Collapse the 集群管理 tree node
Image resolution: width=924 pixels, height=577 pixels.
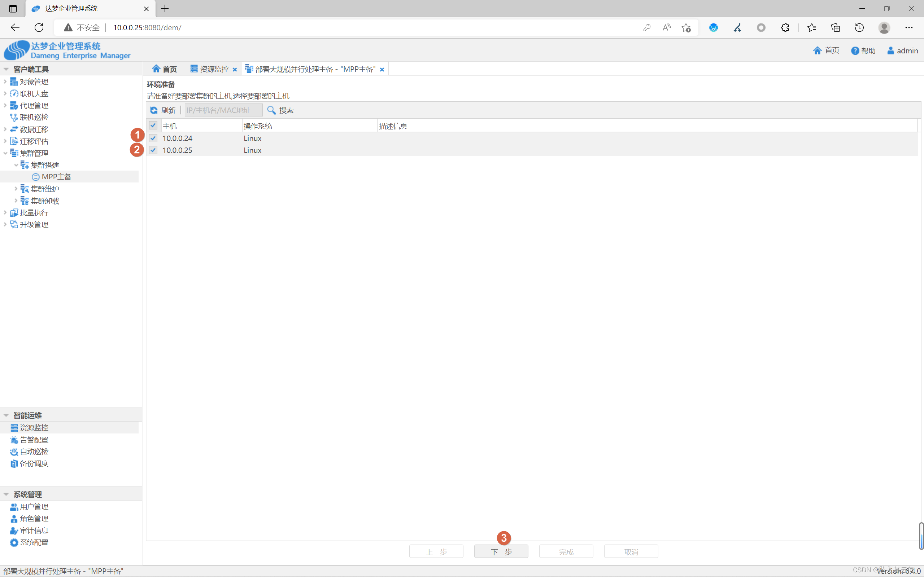5,153
